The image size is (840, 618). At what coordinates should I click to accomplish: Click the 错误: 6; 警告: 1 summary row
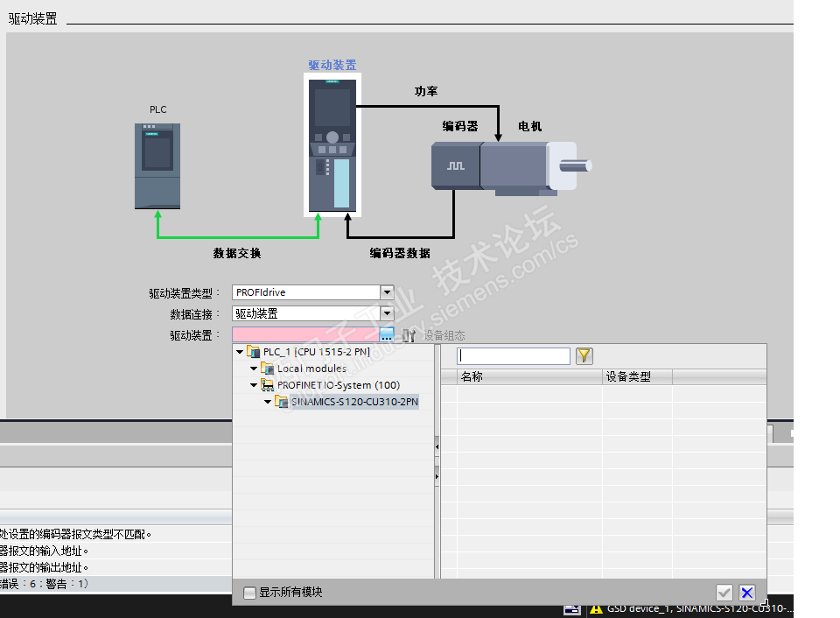(x=115, y=584)
